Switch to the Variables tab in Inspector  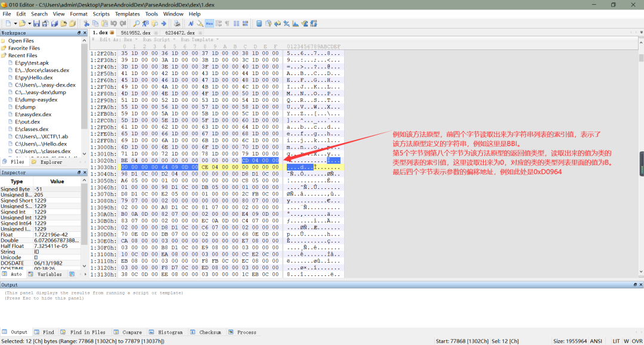pos(45,275)
